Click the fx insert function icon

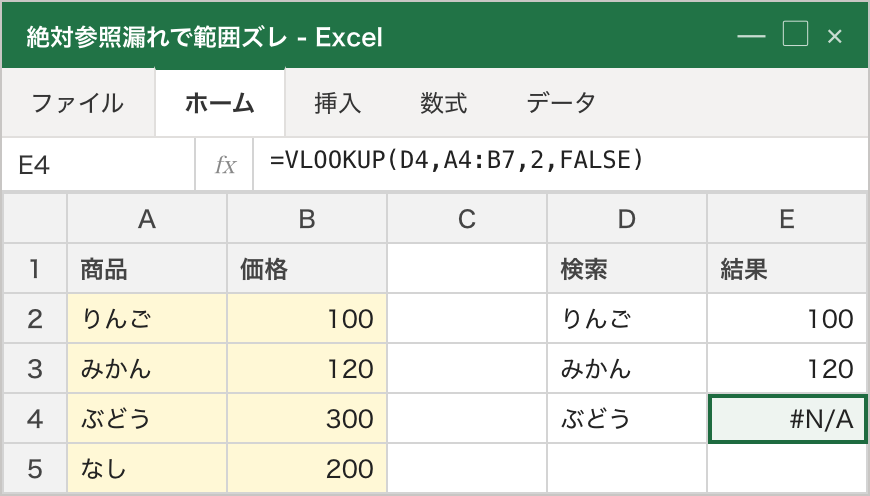click(225, 165)
